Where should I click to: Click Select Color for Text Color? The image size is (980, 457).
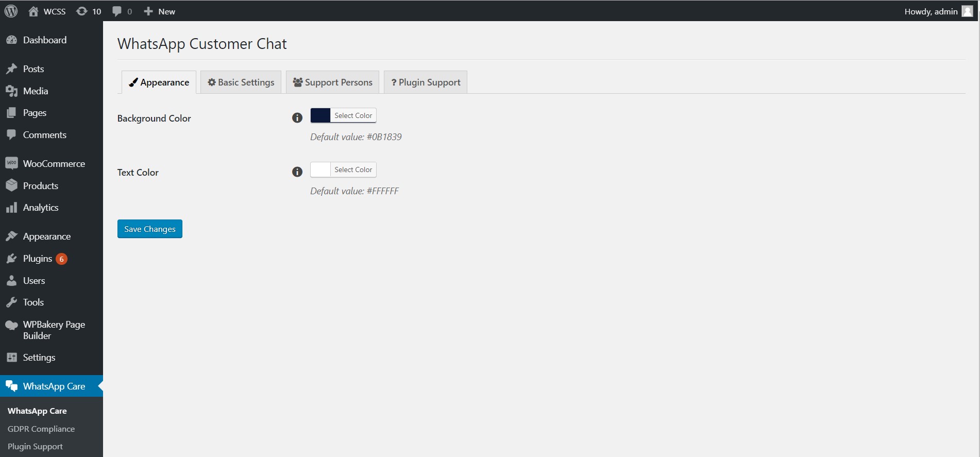pyautogui.click(x=353, y=170)
